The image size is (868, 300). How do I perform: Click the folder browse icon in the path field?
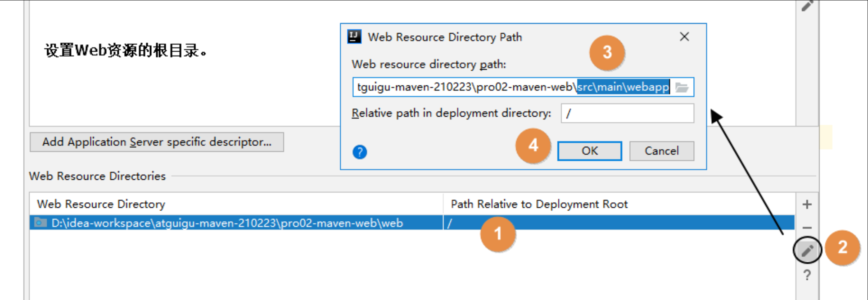(x=681, y=87)
